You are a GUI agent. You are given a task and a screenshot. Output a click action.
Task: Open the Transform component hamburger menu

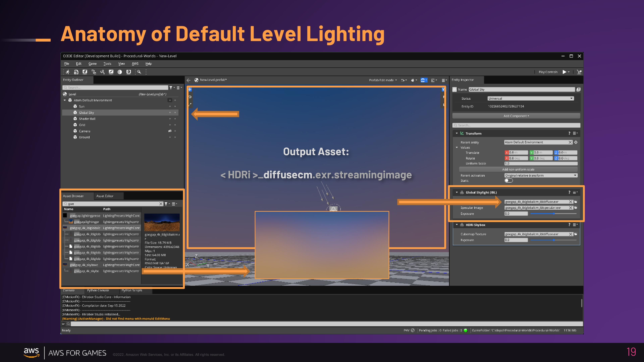pos(575,133)
